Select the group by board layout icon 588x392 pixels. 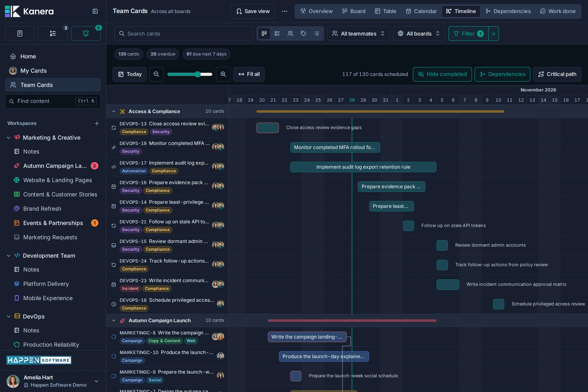click(264, 33)
